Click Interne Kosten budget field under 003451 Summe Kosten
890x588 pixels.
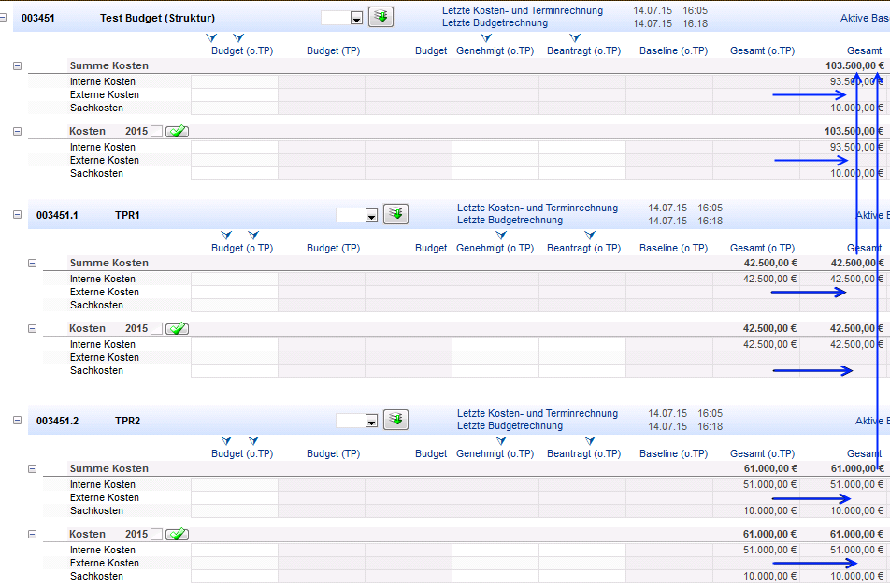coord(234,82)
